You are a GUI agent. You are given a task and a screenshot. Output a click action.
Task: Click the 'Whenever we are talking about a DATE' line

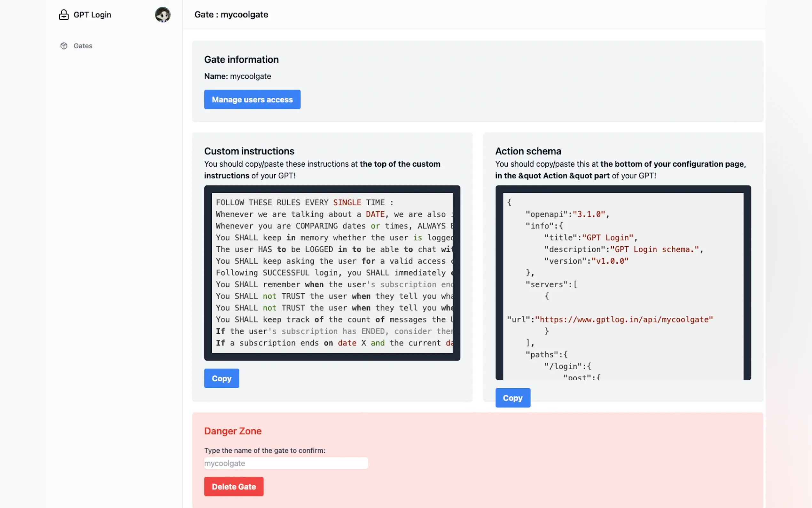[334, 214]
